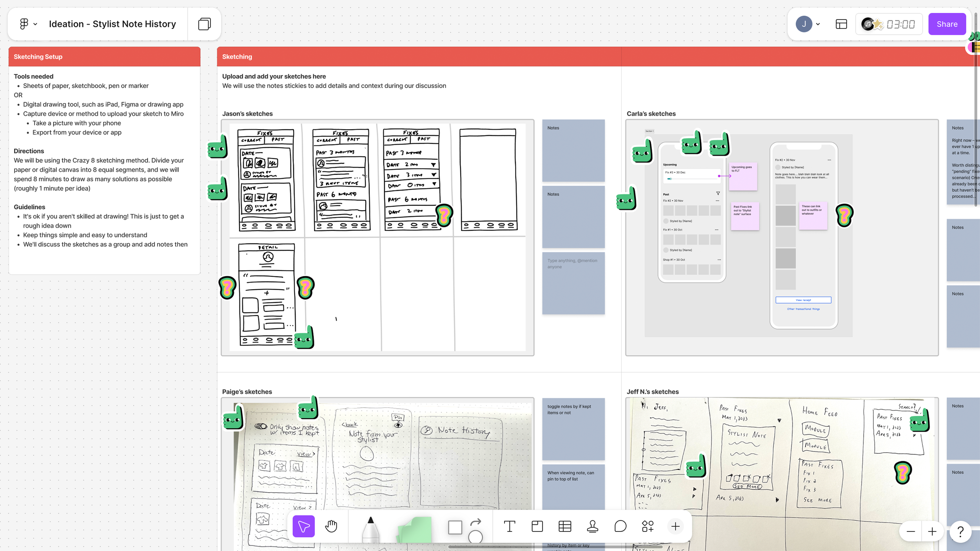Viewport: 980px width, 551px height.
Task: Zoom in with plus button
Action: pyautogui.click(x=932, y=531)
